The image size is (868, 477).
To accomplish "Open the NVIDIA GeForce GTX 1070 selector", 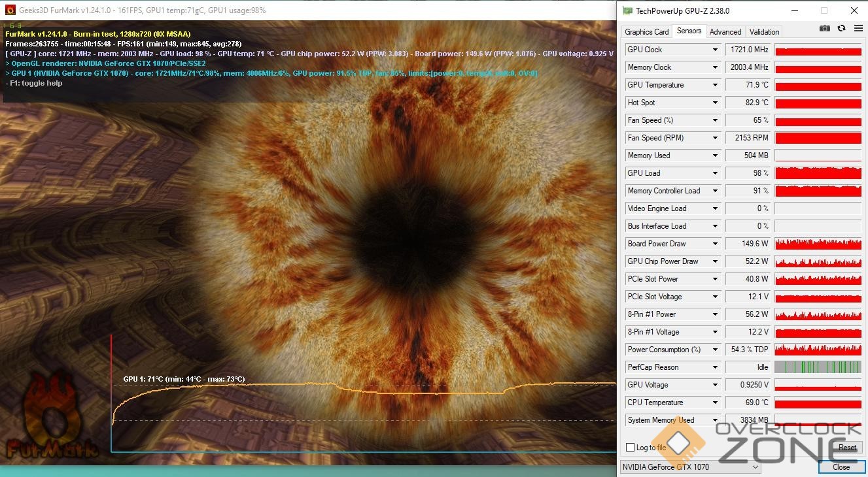I will pyautogui.click(x=690, y=467).
